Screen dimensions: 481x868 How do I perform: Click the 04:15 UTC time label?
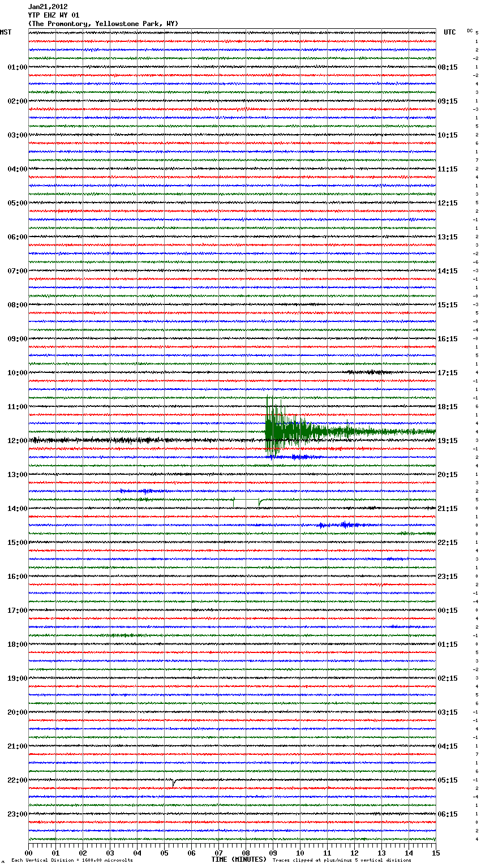click(x=448, y=746)
